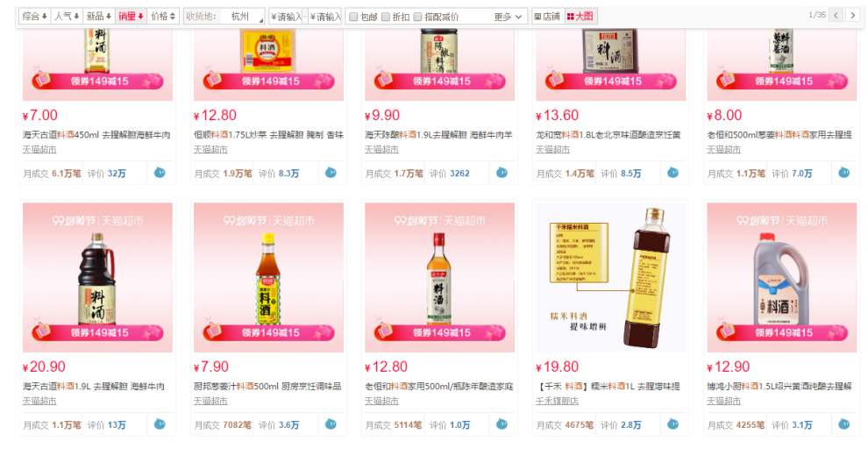This screenshot has height=456, width=868.
Task: Check the 搭配减价 filter
Action: click(417, 18)
